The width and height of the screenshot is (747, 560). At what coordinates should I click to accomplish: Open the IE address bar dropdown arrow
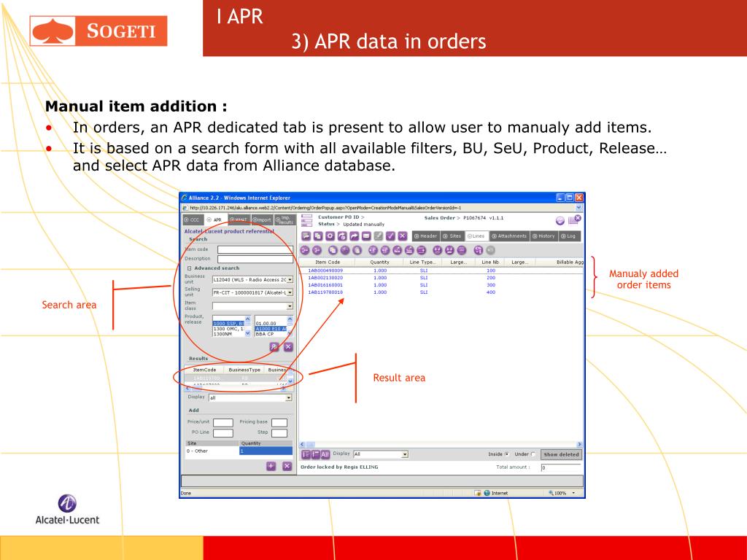[x=578, y=208]
